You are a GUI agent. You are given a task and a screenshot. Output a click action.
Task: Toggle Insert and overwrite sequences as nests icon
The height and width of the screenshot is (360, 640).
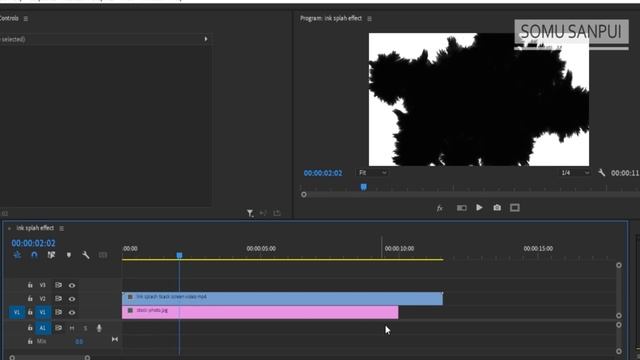pyautogui.click(x=17, y=255)
